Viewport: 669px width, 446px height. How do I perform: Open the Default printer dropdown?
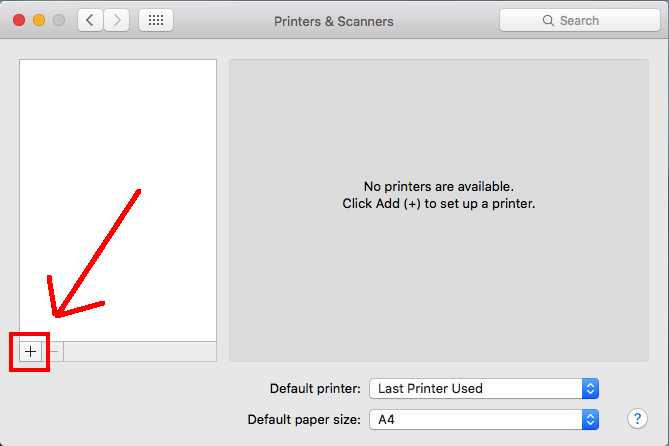(x=483, y=388)
